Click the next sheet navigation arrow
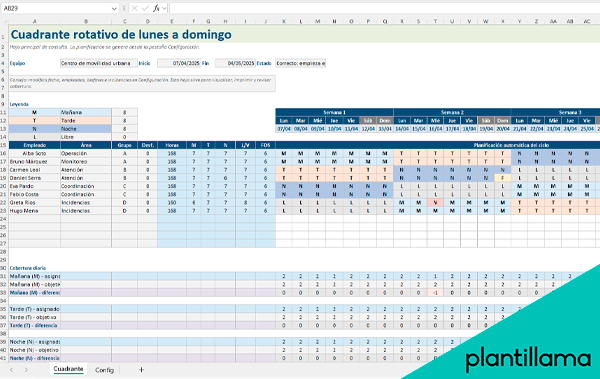600x379 pixels. (x=26, y=370)
